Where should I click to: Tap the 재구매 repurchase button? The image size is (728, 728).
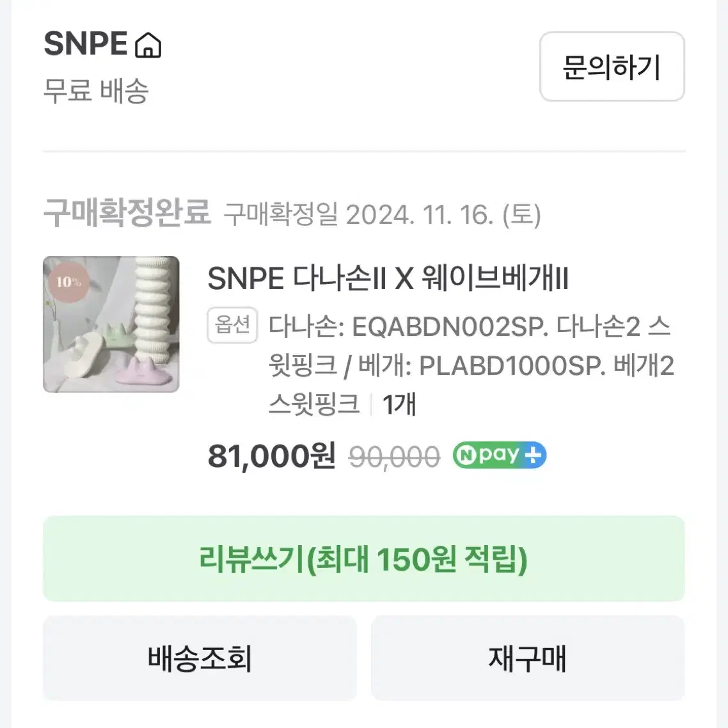528,658
